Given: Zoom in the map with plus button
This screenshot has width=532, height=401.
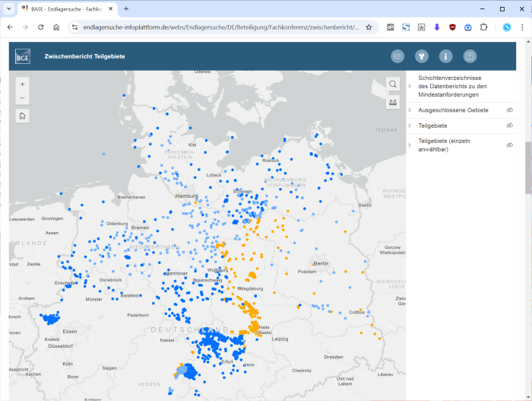Looking at the screenshot, I should tap(23, 84).
